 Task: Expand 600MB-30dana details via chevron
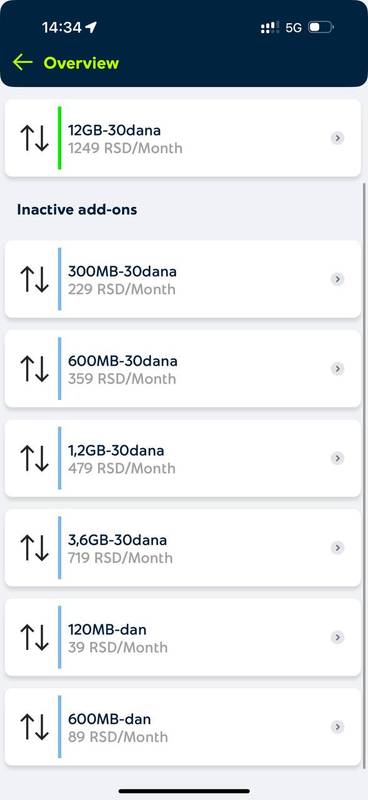(337, 369)
